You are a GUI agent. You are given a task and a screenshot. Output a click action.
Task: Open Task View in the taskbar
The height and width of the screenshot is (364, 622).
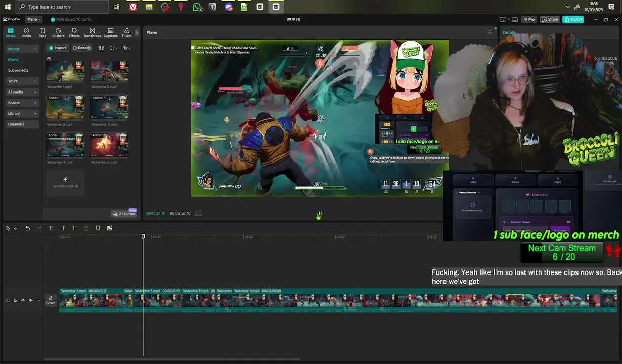[x=117, y=7]
